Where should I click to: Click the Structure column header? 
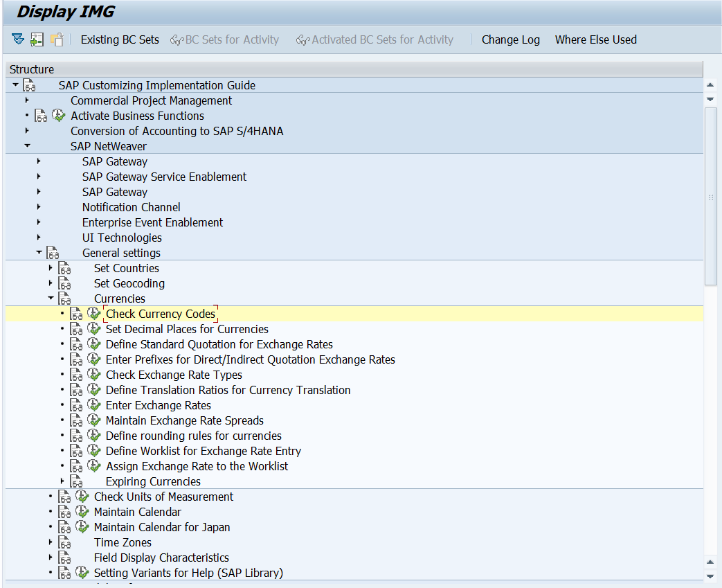click(354, 69)
